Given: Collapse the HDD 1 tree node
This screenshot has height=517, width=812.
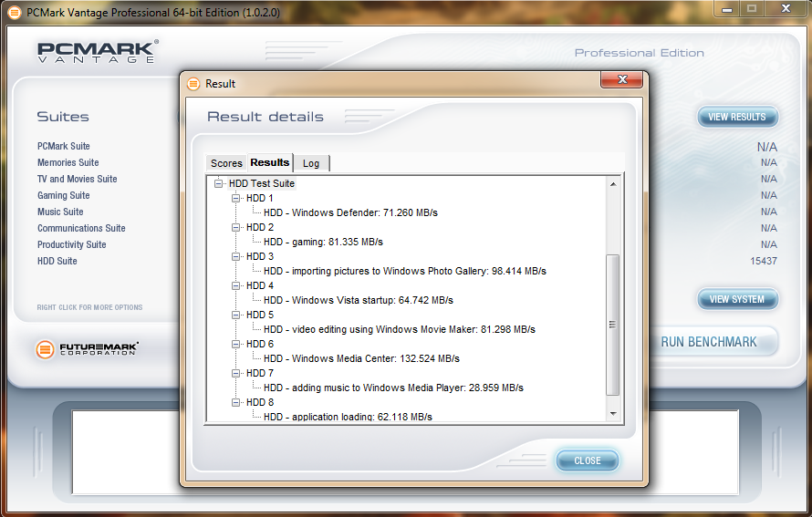Looking at the screenshot, I should (x=236, y=198).
